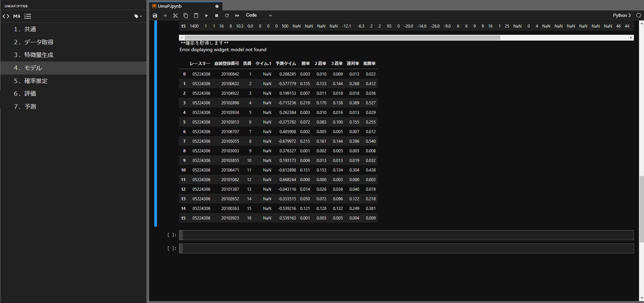Click the horizontal scrollbar thumb of output table
The image size is (644, 303).
tap(342, 38)
